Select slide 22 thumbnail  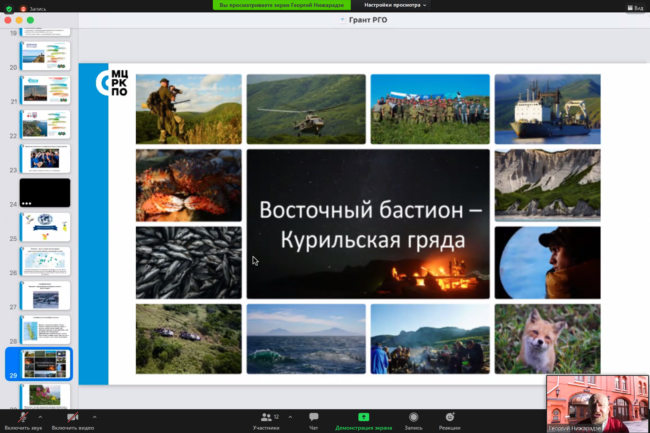pyautogui.click(x=45, y=124)
